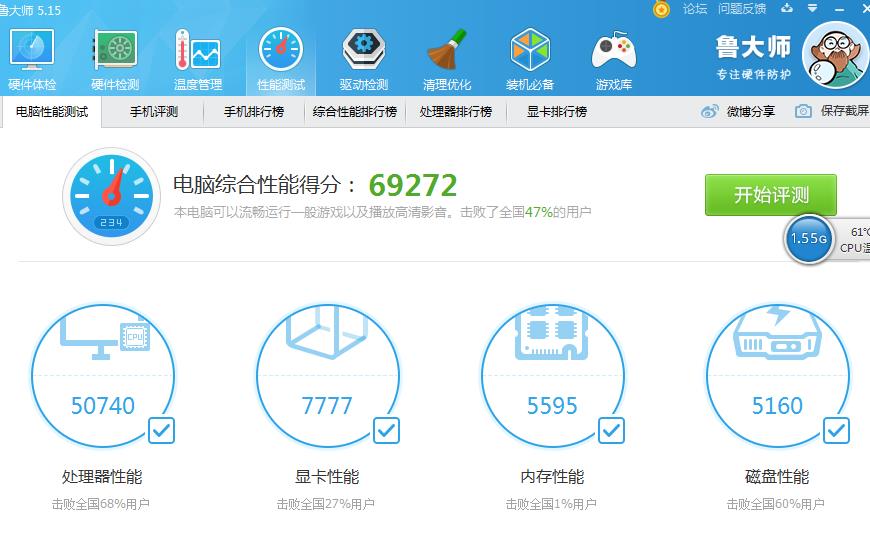Click the 显卡性能 label
Viewport: 870px width, 553px height.
[327, 477]
